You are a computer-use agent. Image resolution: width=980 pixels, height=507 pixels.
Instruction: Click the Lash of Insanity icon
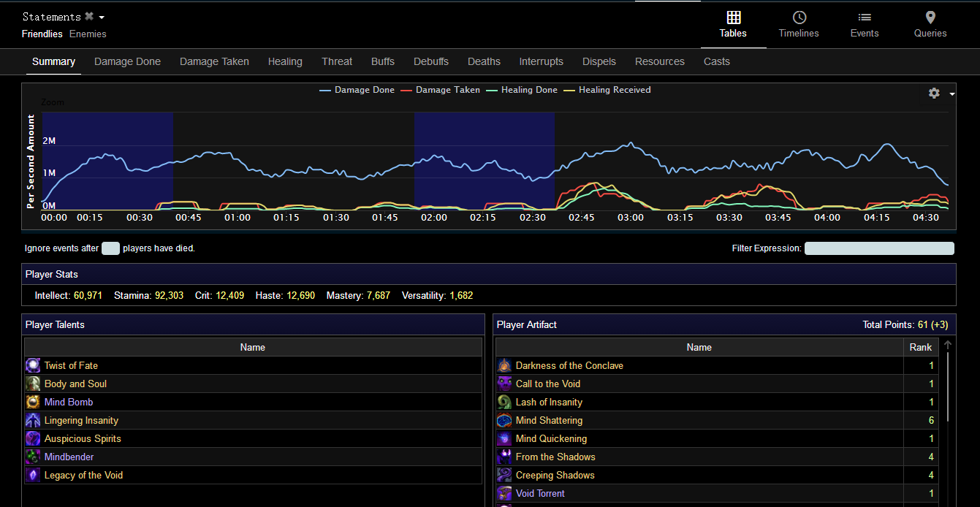[x=504, y=402]
